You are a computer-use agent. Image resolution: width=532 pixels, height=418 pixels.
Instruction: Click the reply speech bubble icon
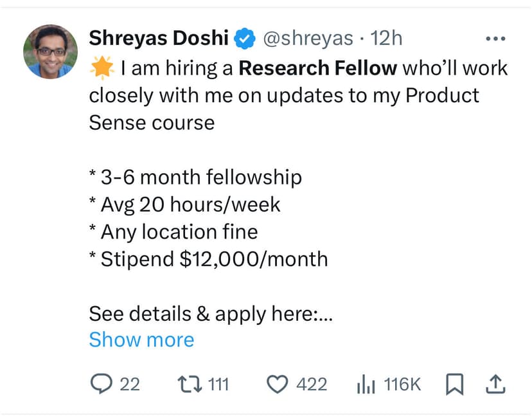point(101,384)
